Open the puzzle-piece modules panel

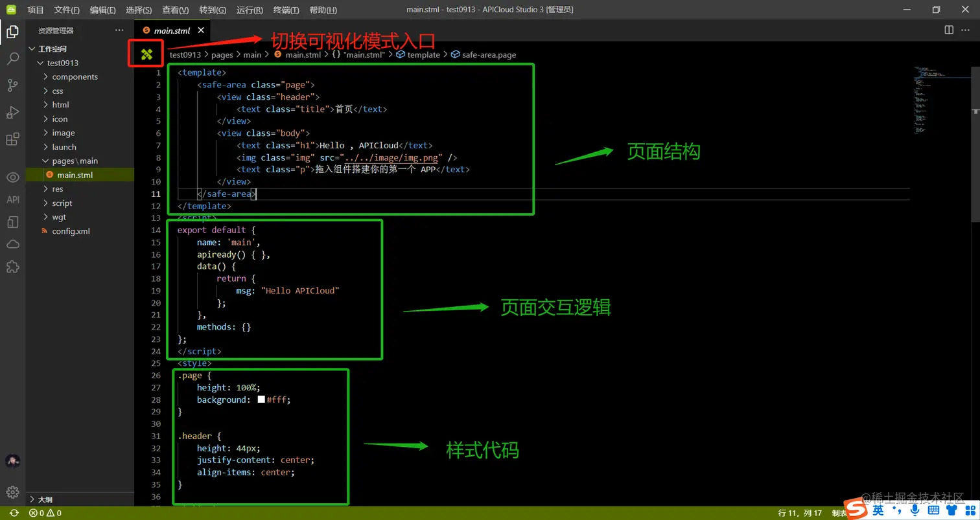12,266
